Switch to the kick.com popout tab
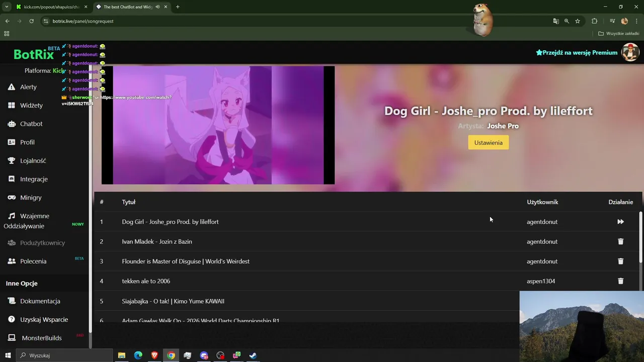This screenshot has height=362, width=644. click(x=50, y=7)
